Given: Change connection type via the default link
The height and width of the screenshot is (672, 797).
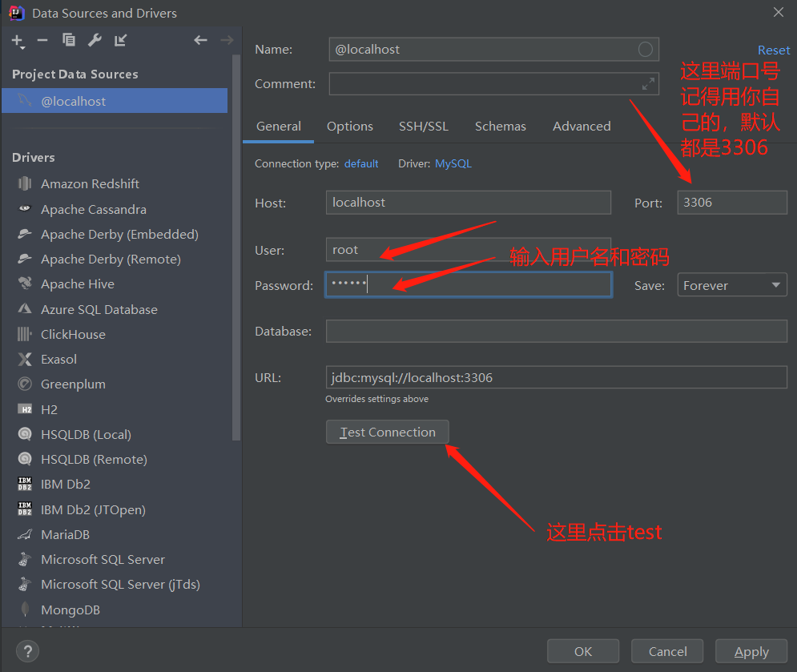Looking at the screenshot, I should 361,163.
